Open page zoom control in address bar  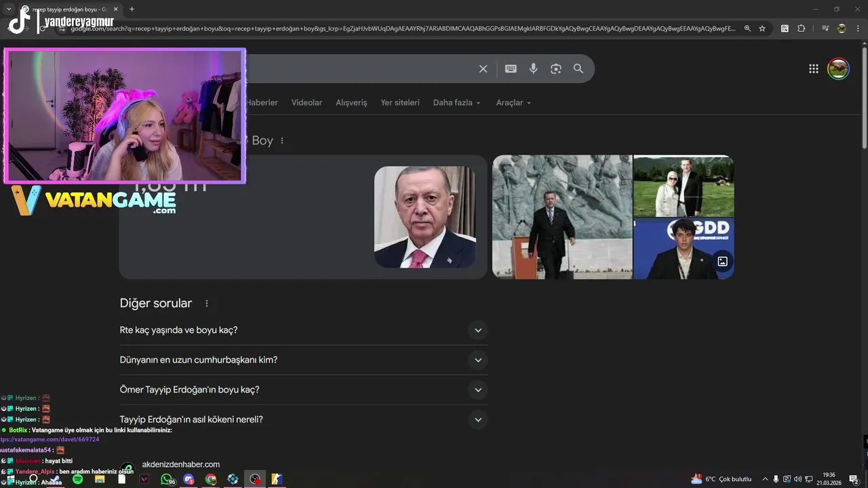[747, 28]
